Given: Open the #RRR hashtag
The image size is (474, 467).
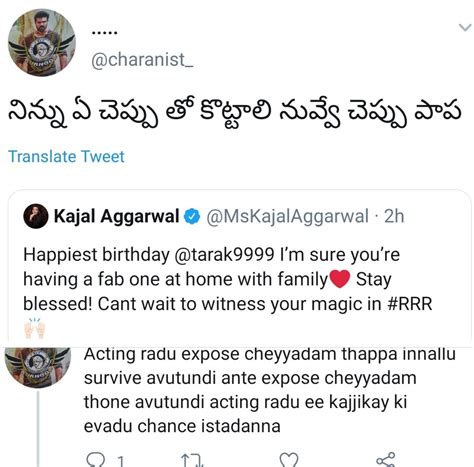Looking at the screenshot, I should 410,304.
